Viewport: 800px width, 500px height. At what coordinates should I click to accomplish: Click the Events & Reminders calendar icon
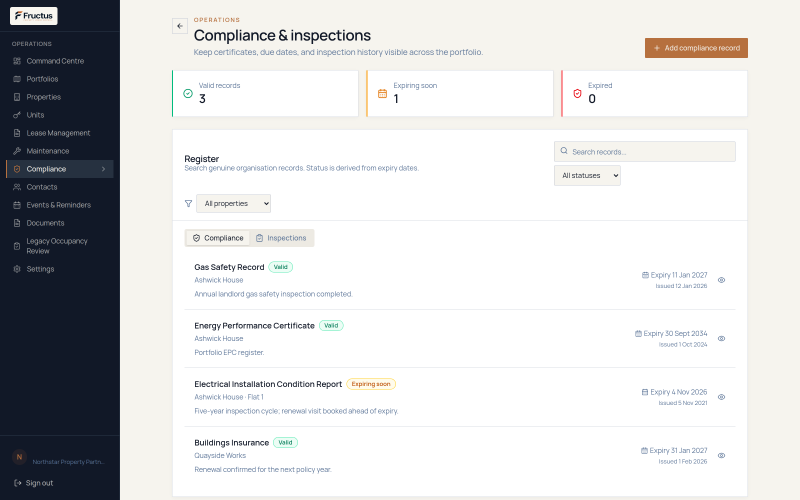[x=17, y=205]
